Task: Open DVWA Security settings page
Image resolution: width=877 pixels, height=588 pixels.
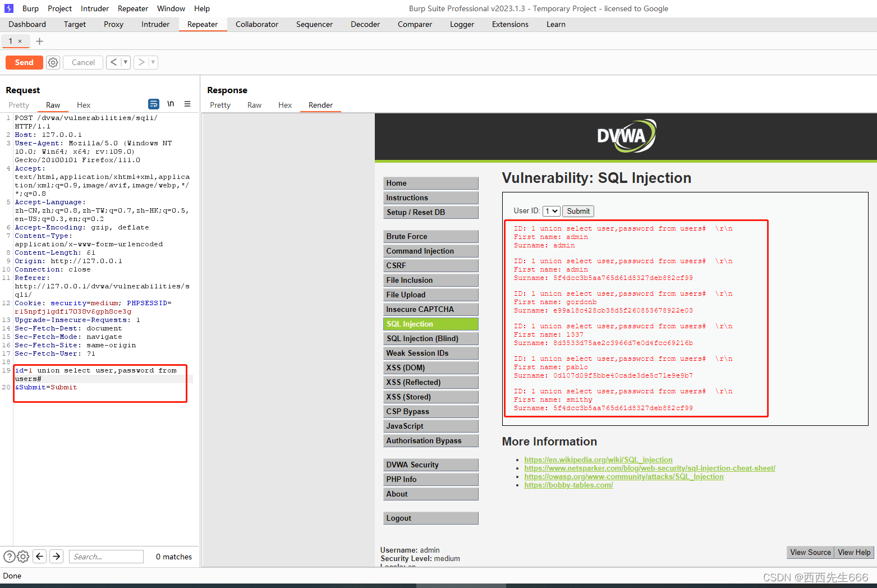Action: point(430,465)
